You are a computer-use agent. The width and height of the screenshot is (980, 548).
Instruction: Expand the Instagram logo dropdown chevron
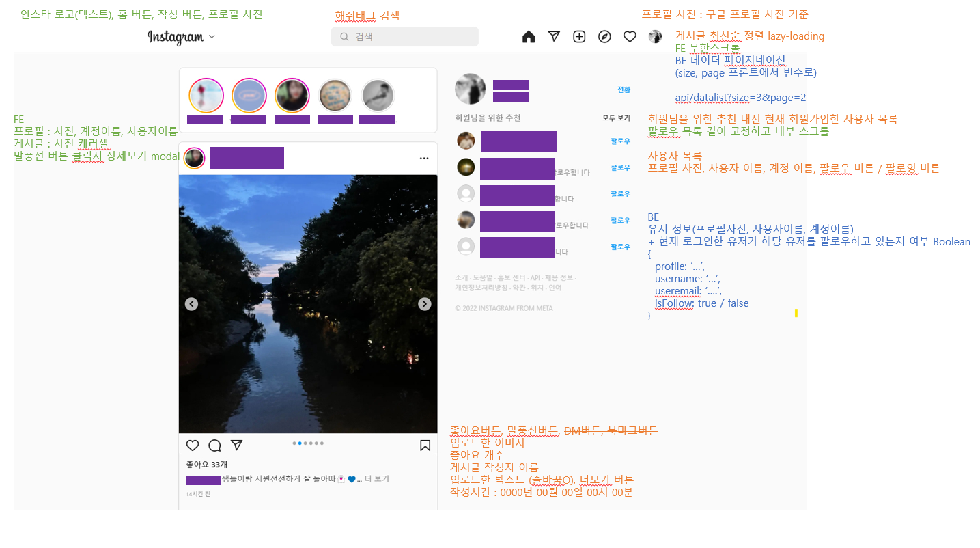pos(212,37)
